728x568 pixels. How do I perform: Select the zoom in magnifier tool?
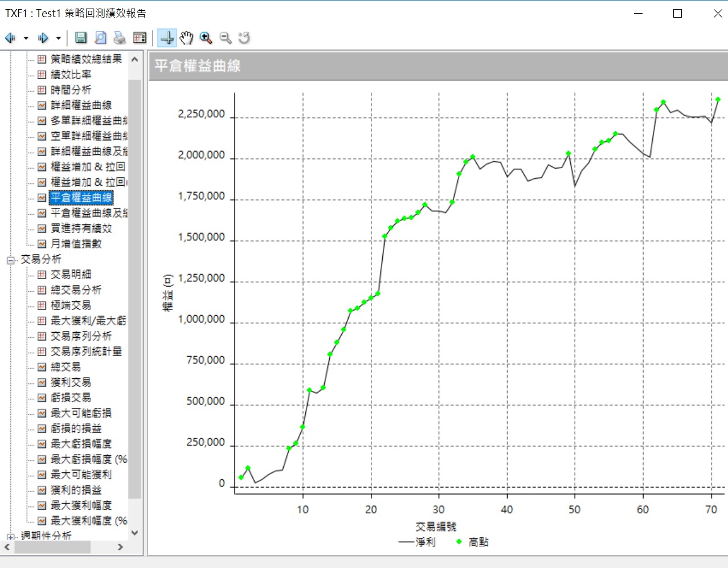tap(206, 38)
